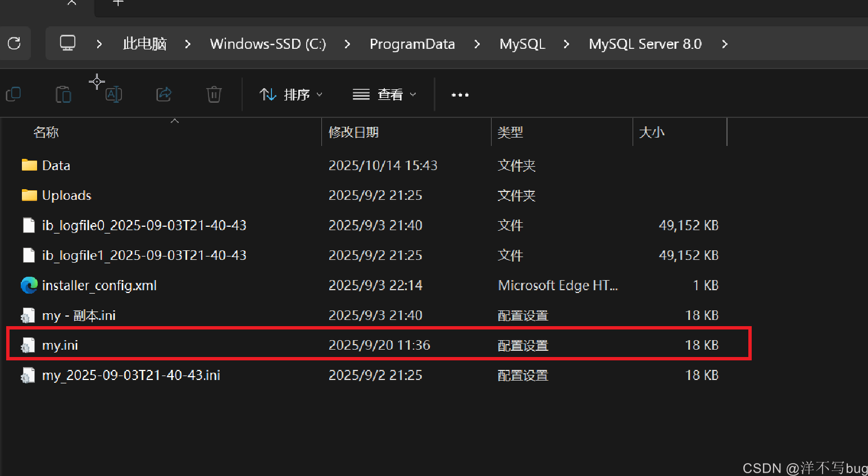Image resolution: width=868 pixels, height=476 pixels.
Task: Select file ib_logfile1_2025-09-03T21-40-43
Action: pos(144,255)
